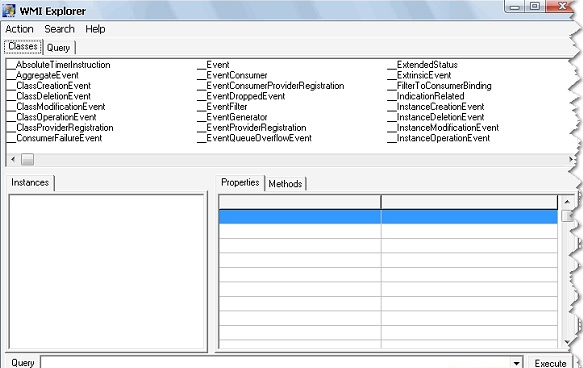583x368 pixels.
Task: Click inside the empty Instances list box
Action: tap(107, 272)
